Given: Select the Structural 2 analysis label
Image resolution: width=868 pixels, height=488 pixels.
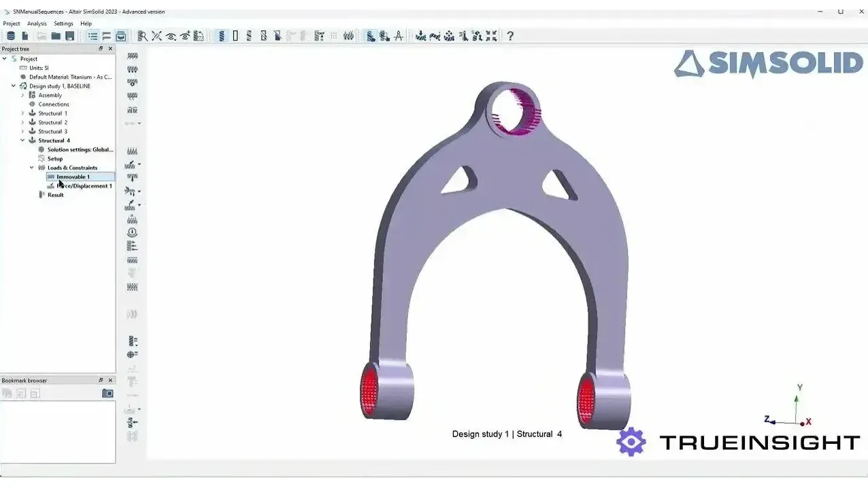Looking at the screenshot, I should (x=53, y=122).
